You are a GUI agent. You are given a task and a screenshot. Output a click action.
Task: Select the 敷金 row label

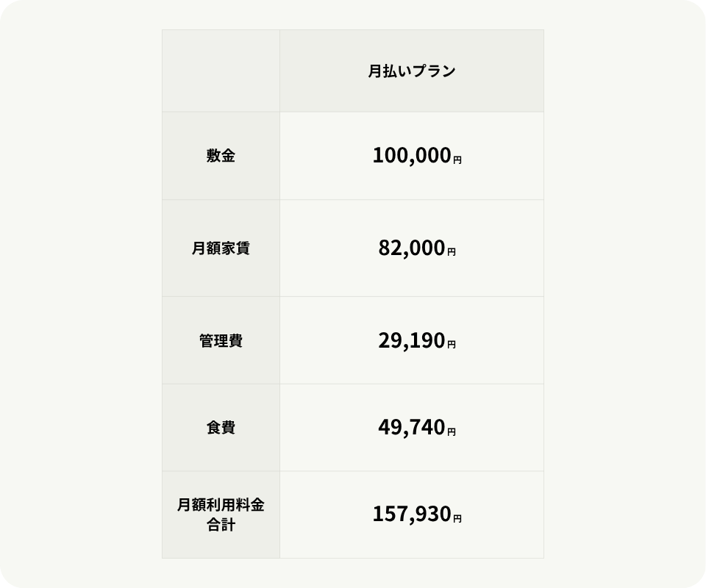(x=221, y=156)
